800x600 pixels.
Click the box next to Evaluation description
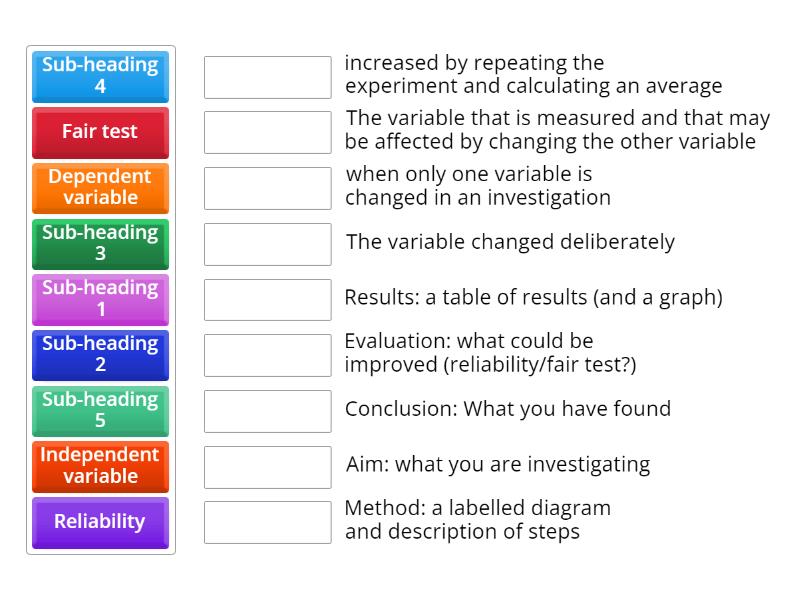tap(267, 355)
